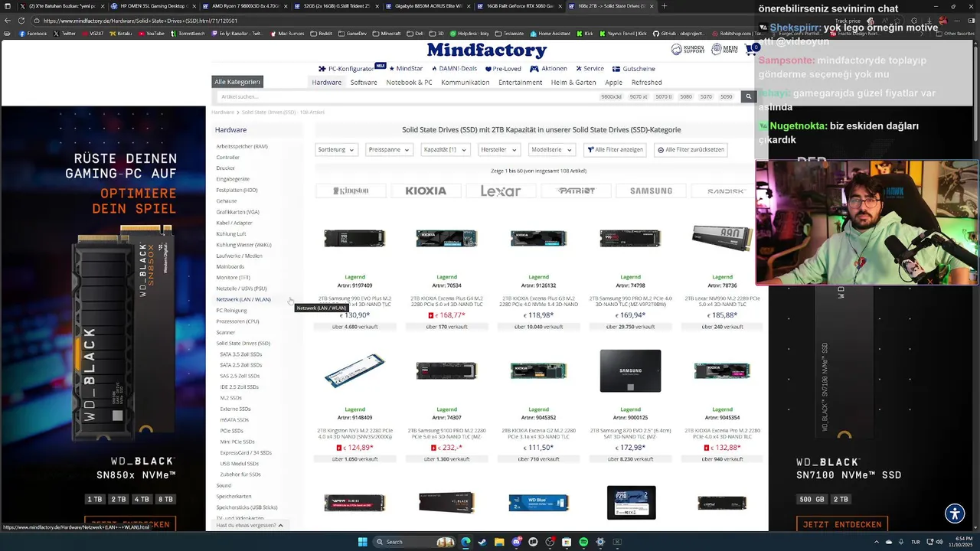Open Kingston NV3 product image
Image resolution: width=980 pixels, height=551 pixels.
[x=354, y=371]
